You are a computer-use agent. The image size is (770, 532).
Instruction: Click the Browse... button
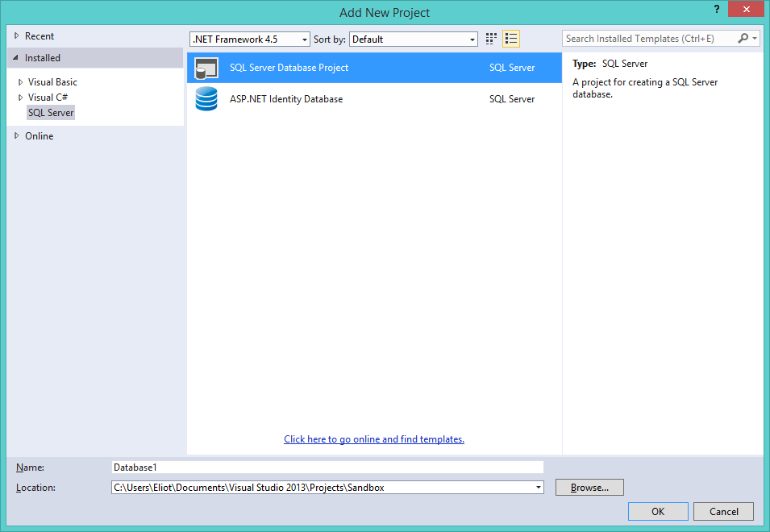589,488
